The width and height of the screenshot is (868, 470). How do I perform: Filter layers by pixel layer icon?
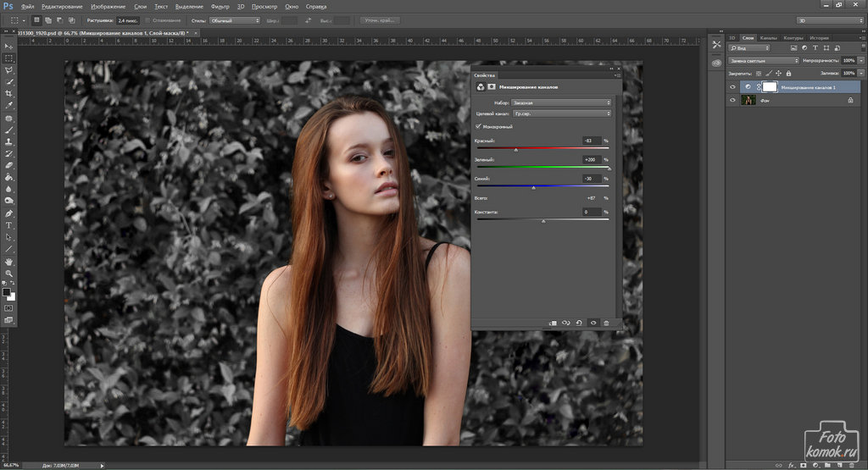(x=793, y=48)
